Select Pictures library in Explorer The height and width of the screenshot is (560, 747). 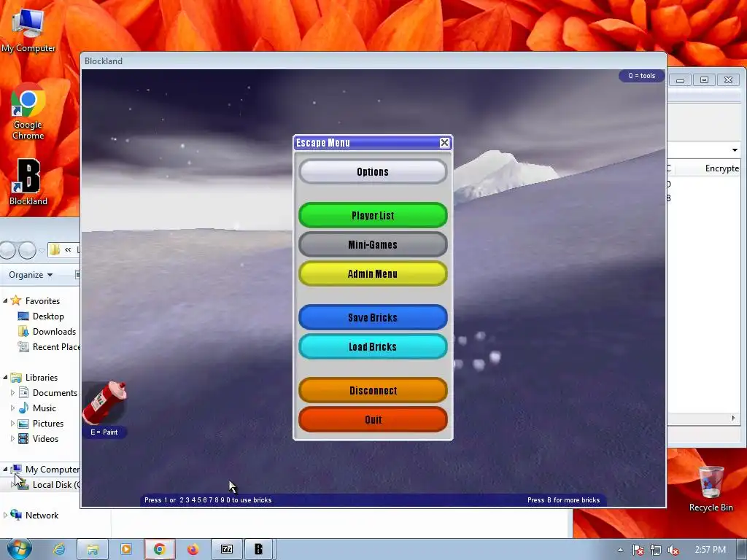(47, 424)
